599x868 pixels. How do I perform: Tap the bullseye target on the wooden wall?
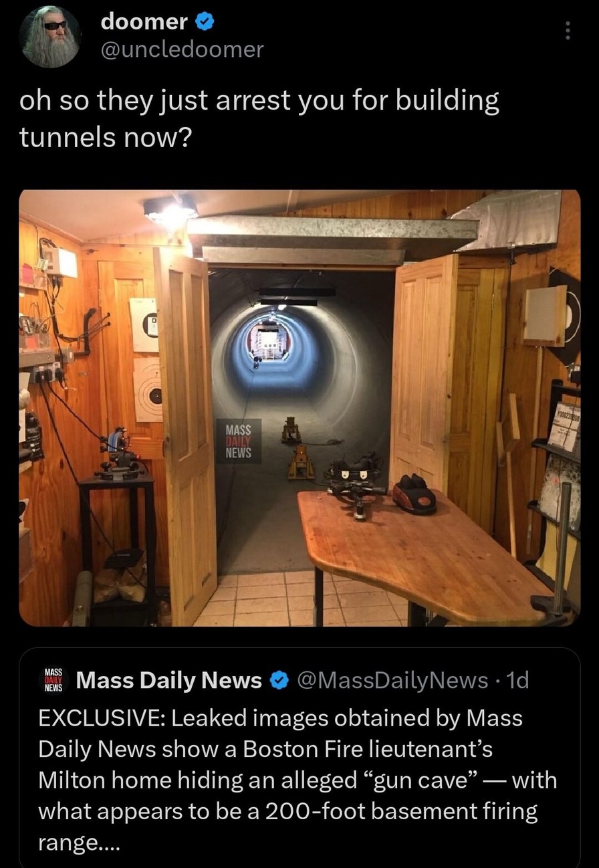tap(148, 389)
